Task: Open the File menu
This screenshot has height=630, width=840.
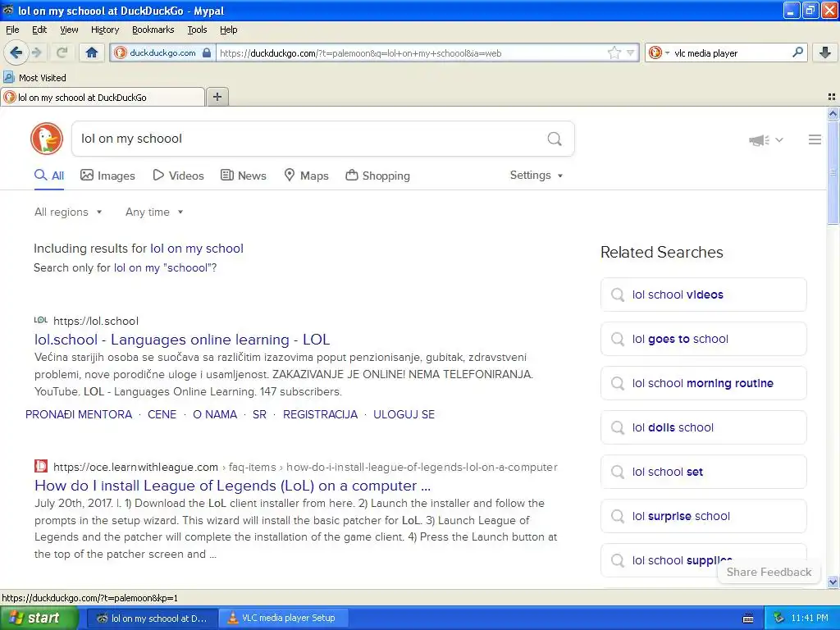Action: click(12, 30)
